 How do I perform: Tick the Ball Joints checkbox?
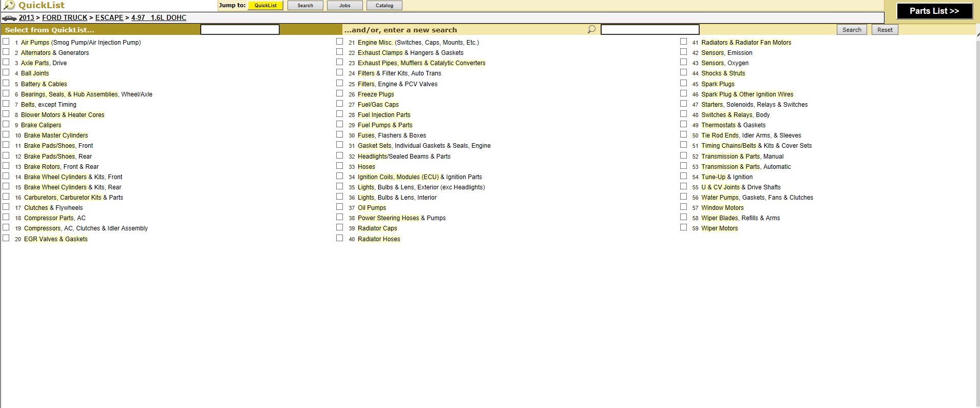point(6,72)
